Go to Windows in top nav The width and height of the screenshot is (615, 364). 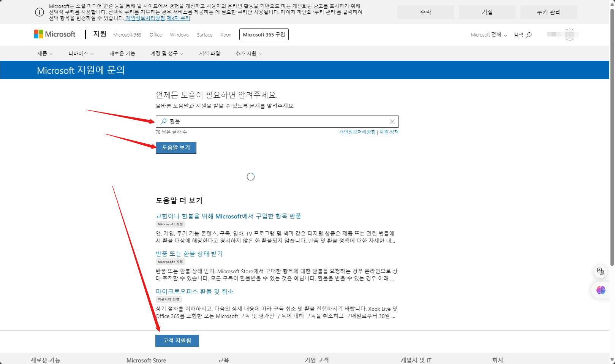[x=179, y=35]
